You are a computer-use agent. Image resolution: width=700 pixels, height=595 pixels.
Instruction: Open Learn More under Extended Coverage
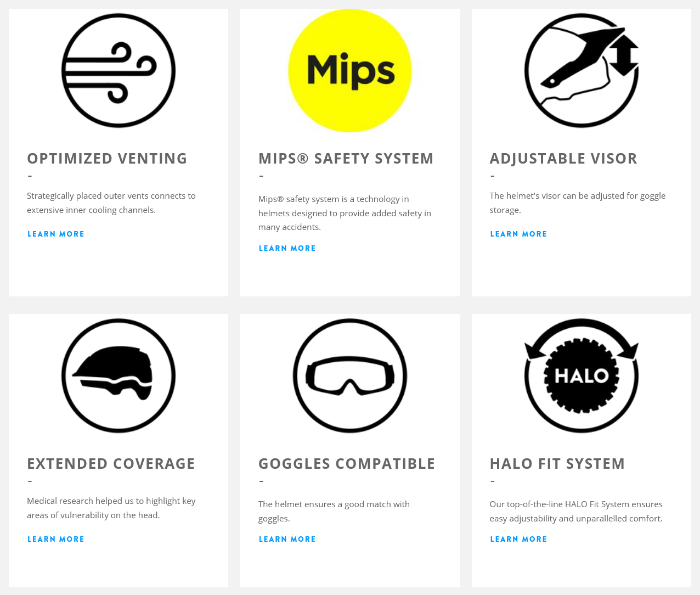(56, 539)
